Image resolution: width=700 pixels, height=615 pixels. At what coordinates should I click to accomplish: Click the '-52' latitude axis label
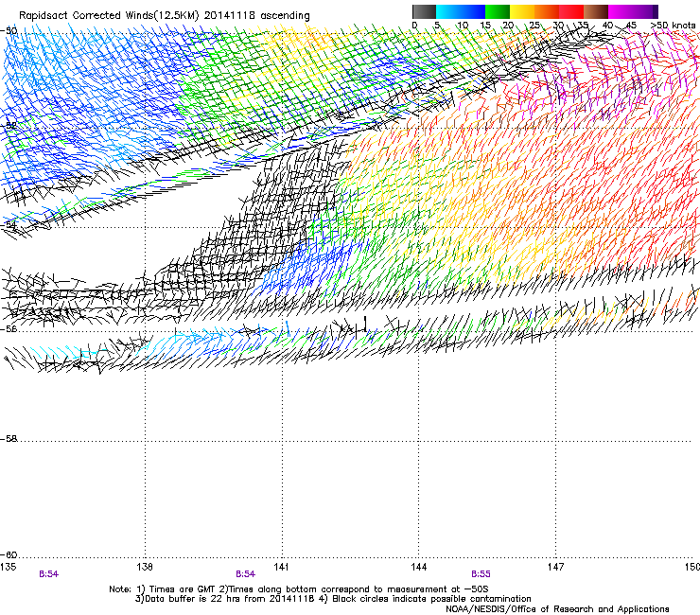pyautogui.click(x=9, y=125)
